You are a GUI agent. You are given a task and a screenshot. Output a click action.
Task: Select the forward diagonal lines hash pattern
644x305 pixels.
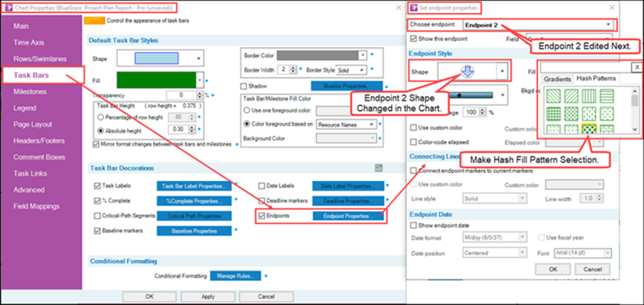(571, 95)
